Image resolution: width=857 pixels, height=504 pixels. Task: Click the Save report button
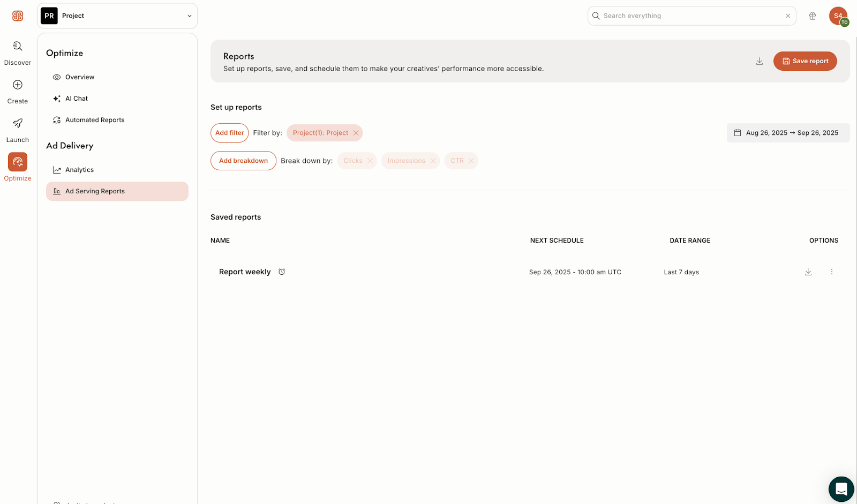coord(805,61)
